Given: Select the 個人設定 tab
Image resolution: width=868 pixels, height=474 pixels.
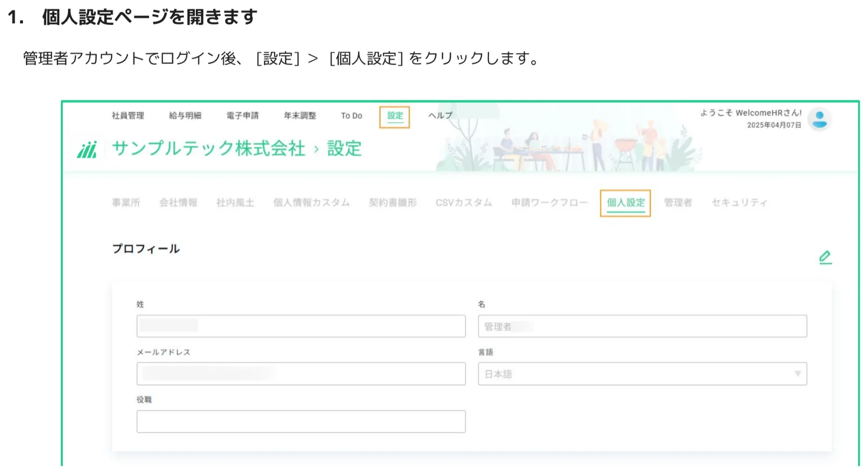Looking at the screenshot, I should (626, 203).
